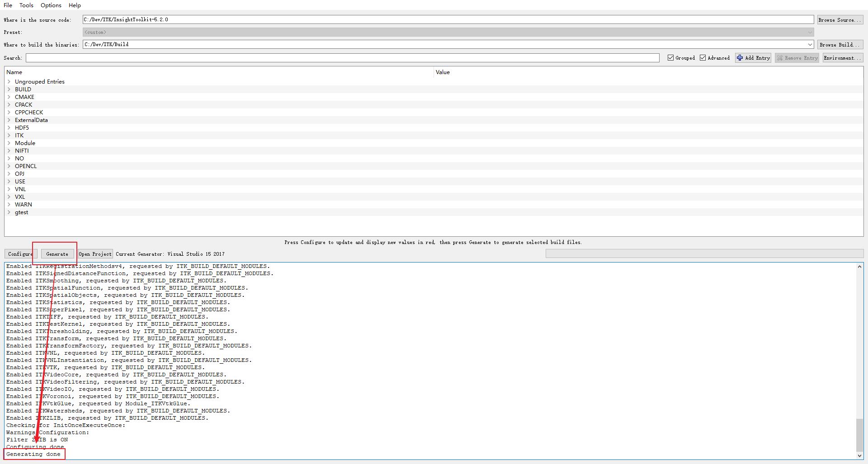Click the 'Enabled ITKTIFF' log line
868x464 pixels.
pyautogui.click(x=108, y=317)
